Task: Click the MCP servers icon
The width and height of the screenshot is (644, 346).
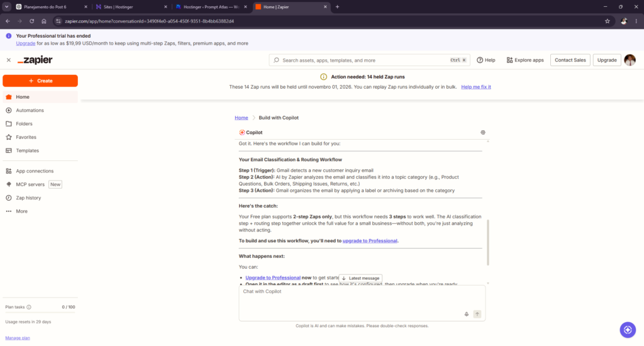Action: pyautogui.click(x=9, y=184)
